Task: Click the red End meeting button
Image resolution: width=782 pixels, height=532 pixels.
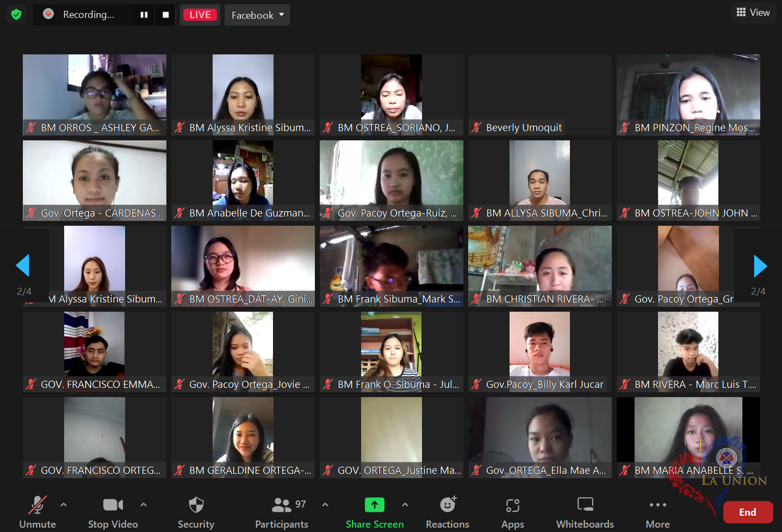Action: point(748,512)
